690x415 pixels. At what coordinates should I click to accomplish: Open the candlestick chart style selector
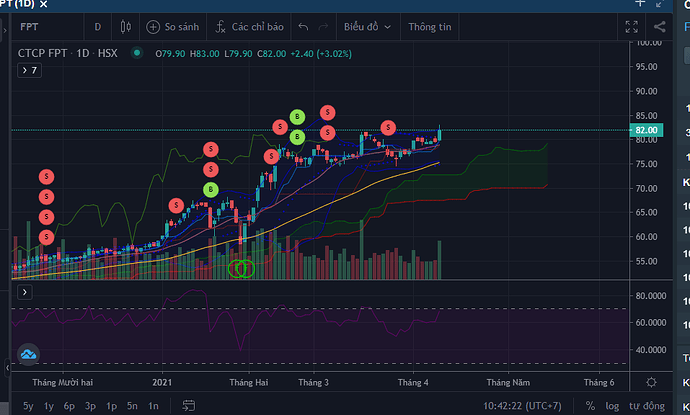tap(126, 27)
